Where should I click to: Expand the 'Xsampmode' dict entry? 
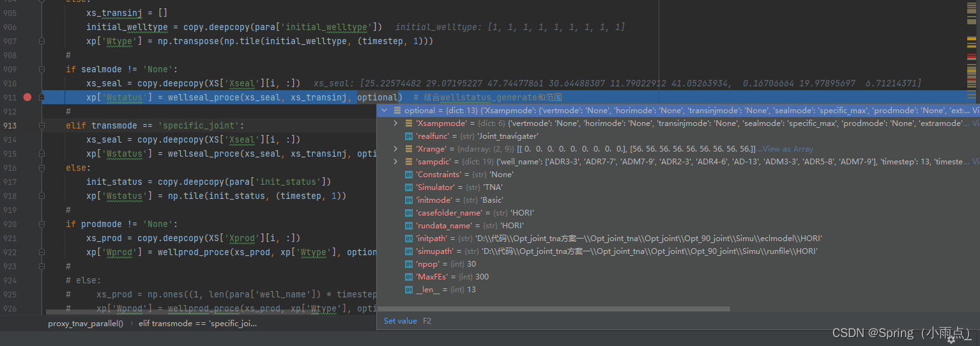(x=396, y=123)
